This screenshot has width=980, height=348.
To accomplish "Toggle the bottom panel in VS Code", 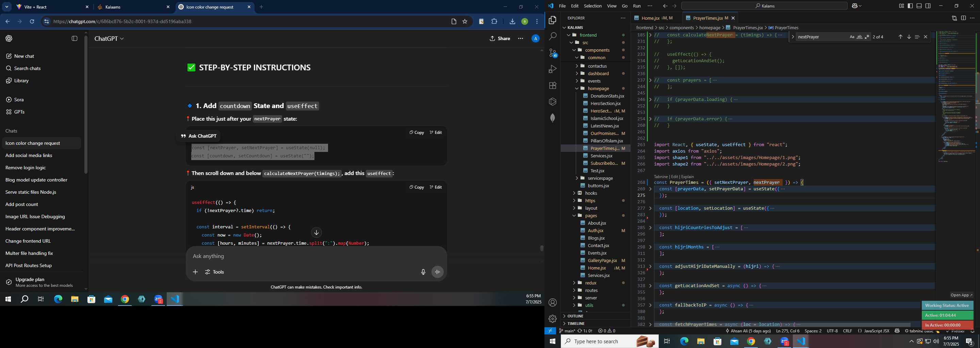I will pos(919,6).
